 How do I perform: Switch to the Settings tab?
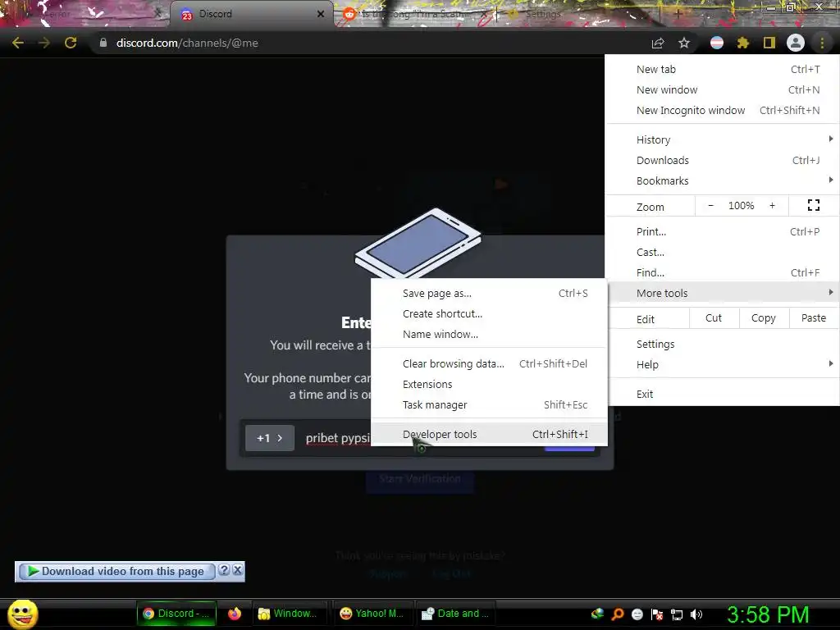[543, 15]
